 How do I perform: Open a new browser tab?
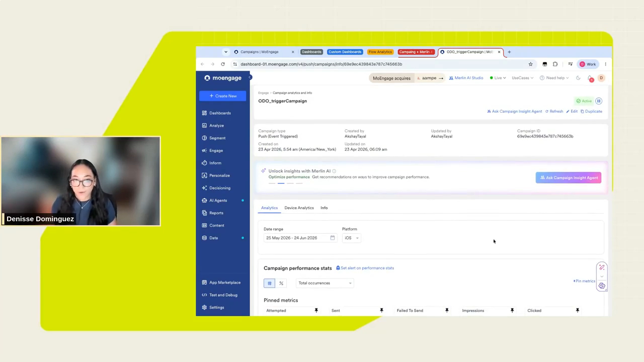[509, 52]
